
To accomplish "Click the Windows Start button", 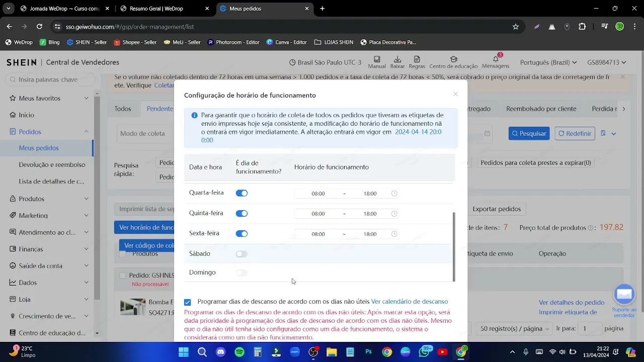I will 184,352.
